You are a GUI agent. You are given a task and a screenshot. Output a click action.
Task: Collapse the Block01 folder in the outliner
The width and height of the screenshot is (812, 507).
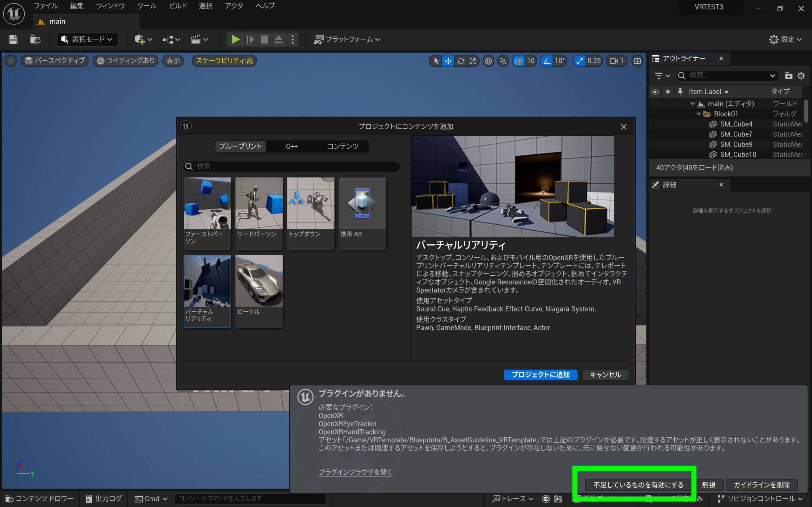698,114
